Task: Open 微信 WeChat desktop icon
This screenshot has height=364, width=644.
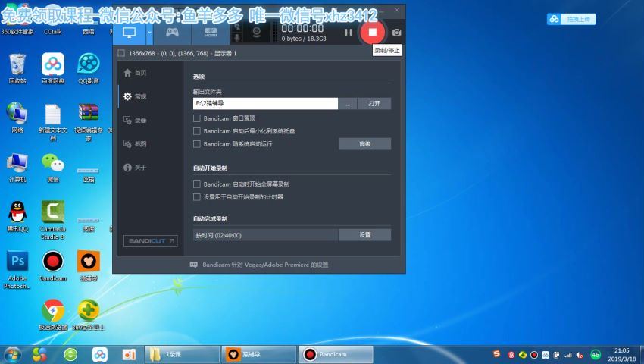Action: point(53,168)
